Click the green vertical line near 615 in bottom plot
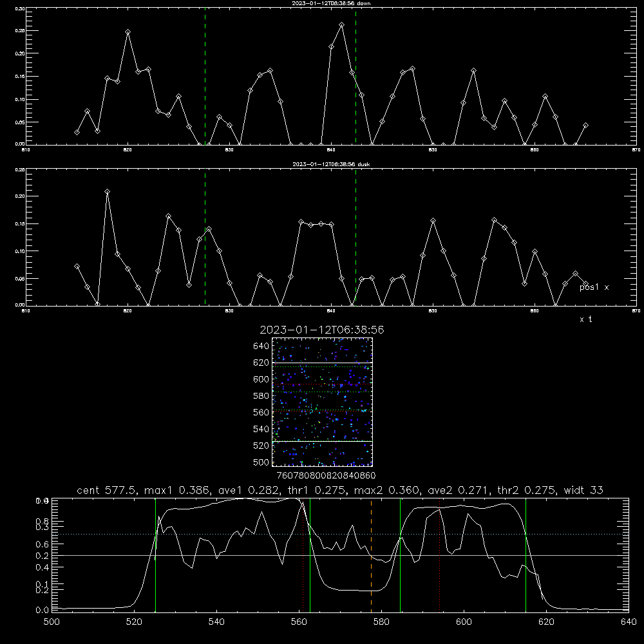Image resolution: width=644 pixels, height=644 pixels. pyautogui.click(x=526, y=555)
